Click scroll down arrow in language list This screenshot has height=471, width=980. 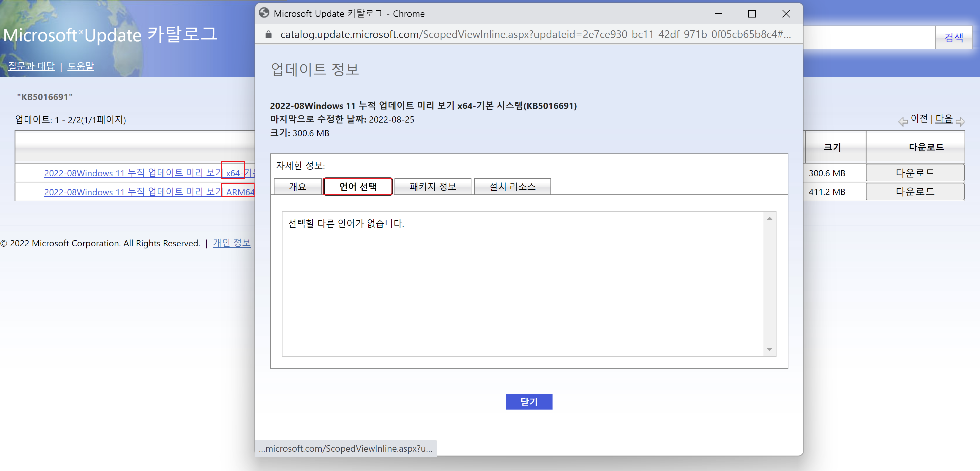tap(769, 349)
